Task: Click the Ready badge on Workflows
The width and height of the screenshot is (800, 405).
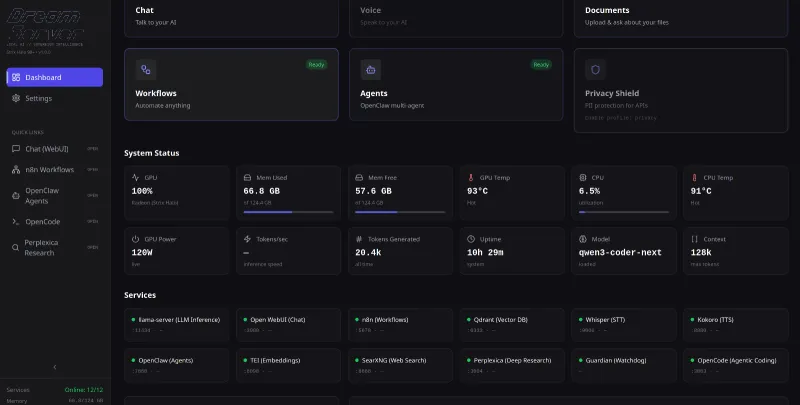Action: (316, 65)
